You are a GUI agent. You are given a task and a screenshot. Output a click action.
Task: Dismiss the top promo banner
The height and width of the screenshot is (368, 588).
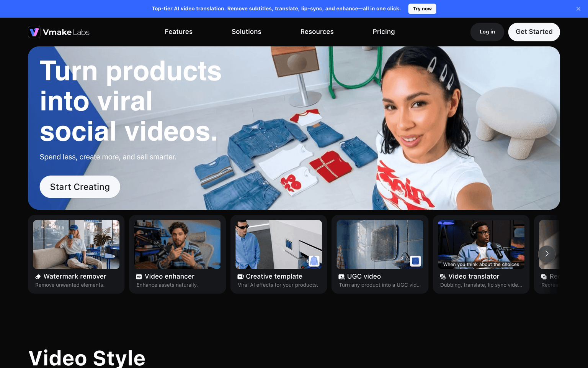[x=578, y=9]
